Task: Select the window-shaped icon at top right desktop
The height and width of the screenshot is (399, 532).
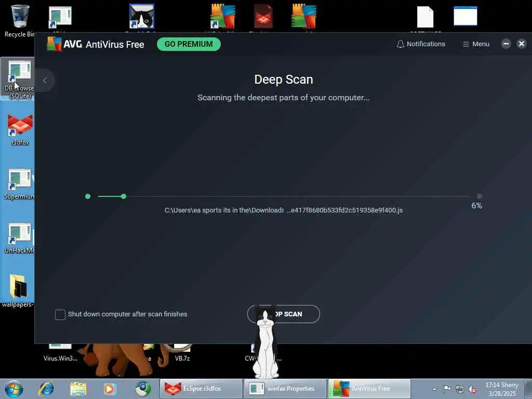Action: click(x=465, y=16)
